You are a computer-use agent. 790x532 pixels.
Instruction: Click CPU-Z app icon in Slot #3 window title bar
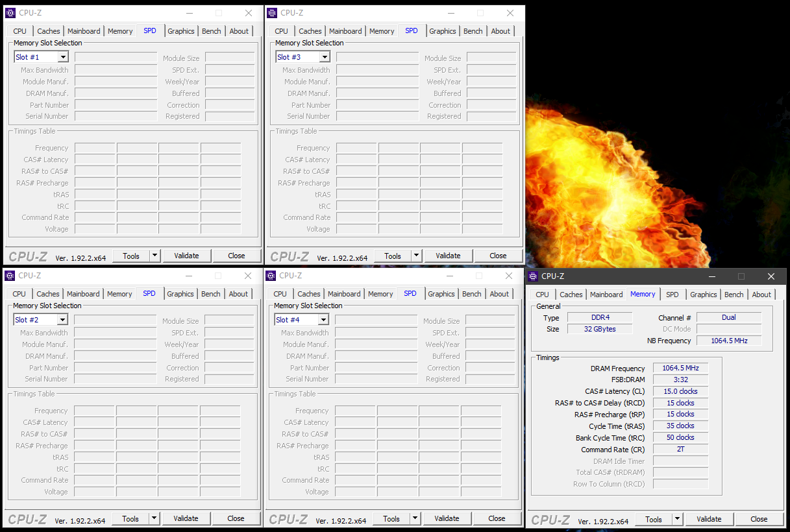[x=272, y=13]
